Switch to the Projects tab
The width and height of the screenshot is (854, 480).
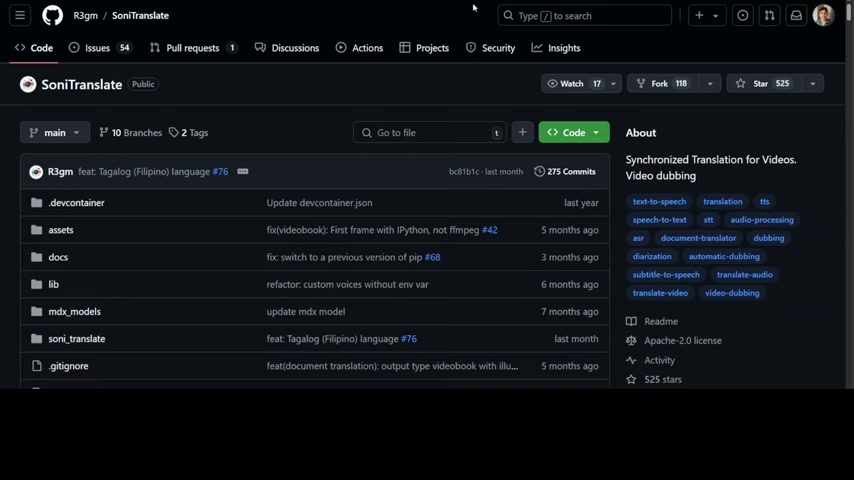(x=424, y=48)
